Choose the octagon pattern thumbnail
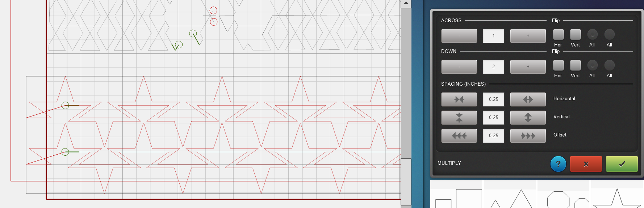Screen dimensions: 644x208 tap(558, 200)
